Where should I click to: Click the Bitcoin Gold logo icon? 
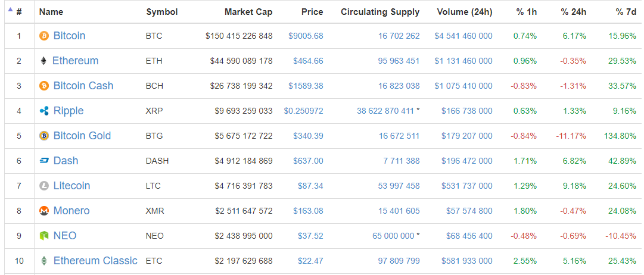43,136
